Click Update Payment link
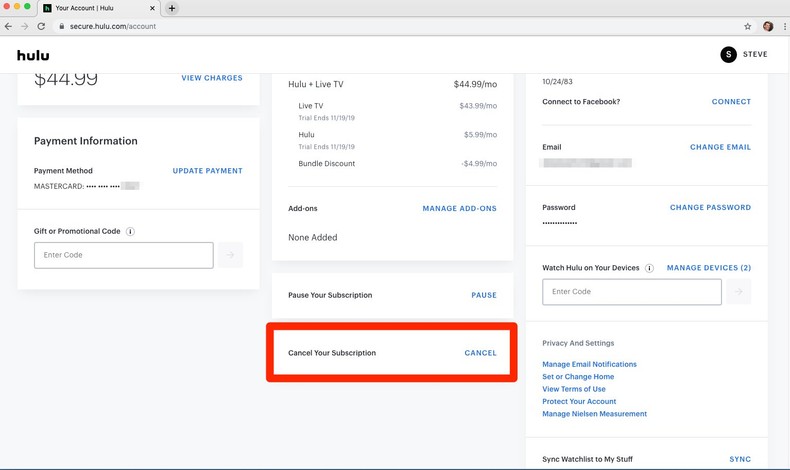 [x=207, y=171]
